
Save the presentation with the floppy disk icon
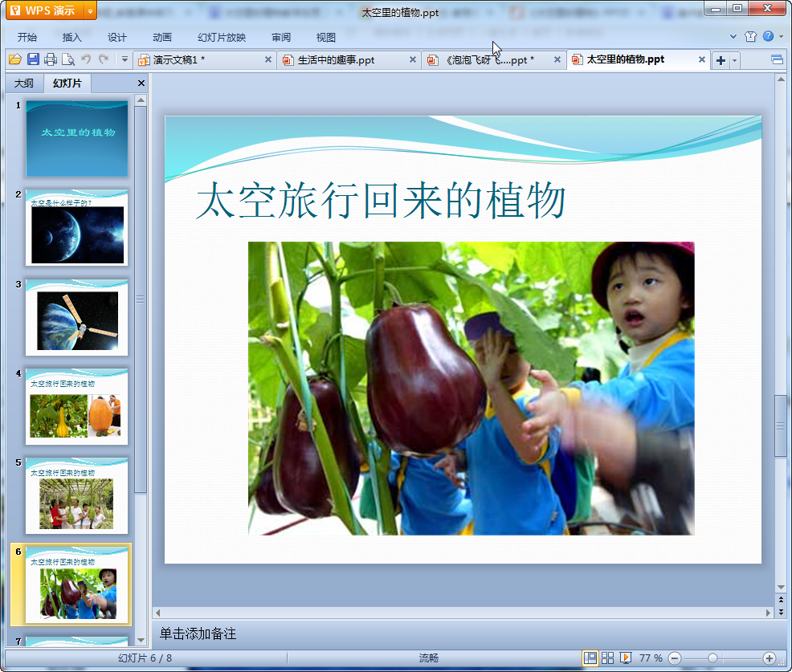[x=33, y=59]
